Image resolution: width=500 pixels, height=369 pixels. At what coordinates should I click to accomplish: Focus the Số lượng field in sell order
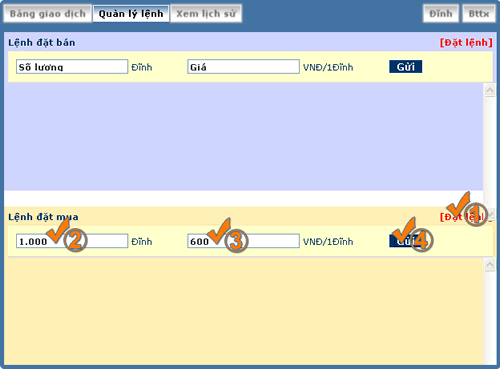pyautogui.click(x=72, y=67)
